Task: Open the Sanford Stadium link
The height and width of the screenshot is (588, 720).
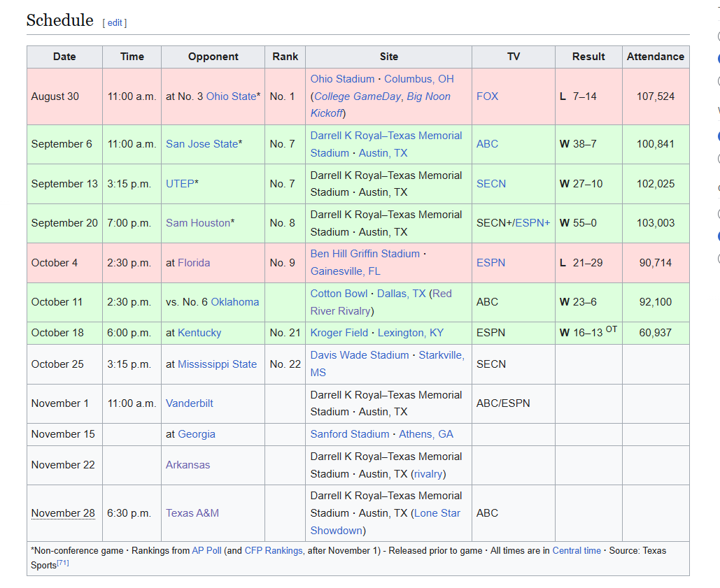Action: click(x=350, y=434)
